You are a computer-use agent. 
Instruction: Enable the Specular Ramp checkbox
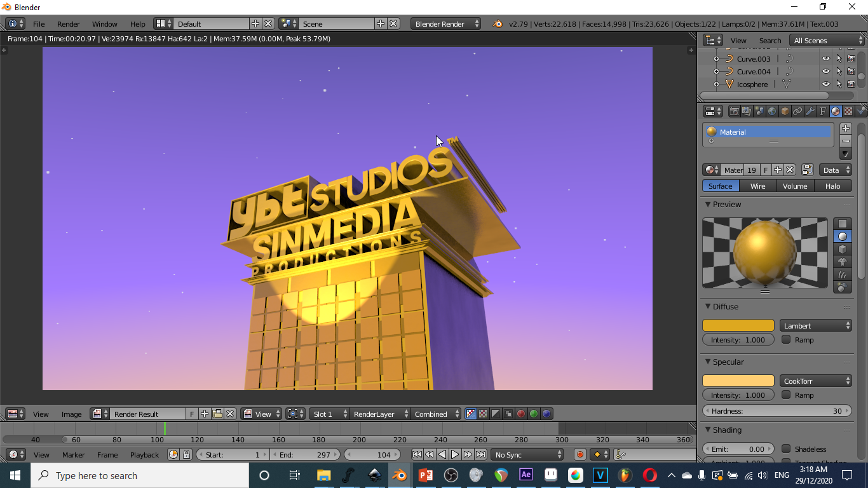786,395
